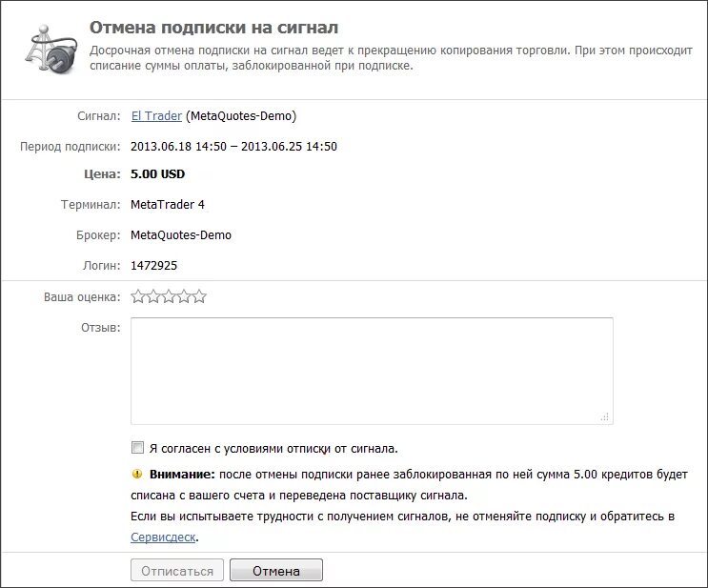The image size is (708, 588).
Task: Rate signal with the fourth star
Action: 184,296
